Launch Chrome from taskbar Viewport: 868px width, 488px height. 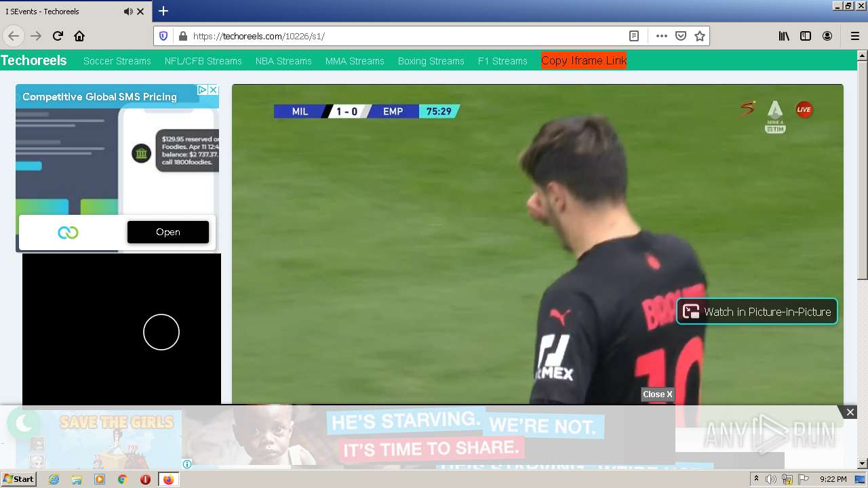pyautogui.click(x=122, y=479)
